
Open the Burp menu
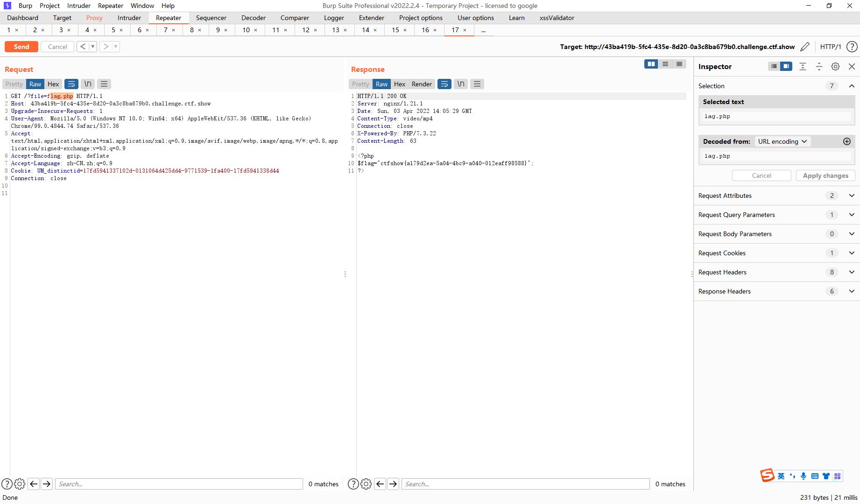(25, 6)
